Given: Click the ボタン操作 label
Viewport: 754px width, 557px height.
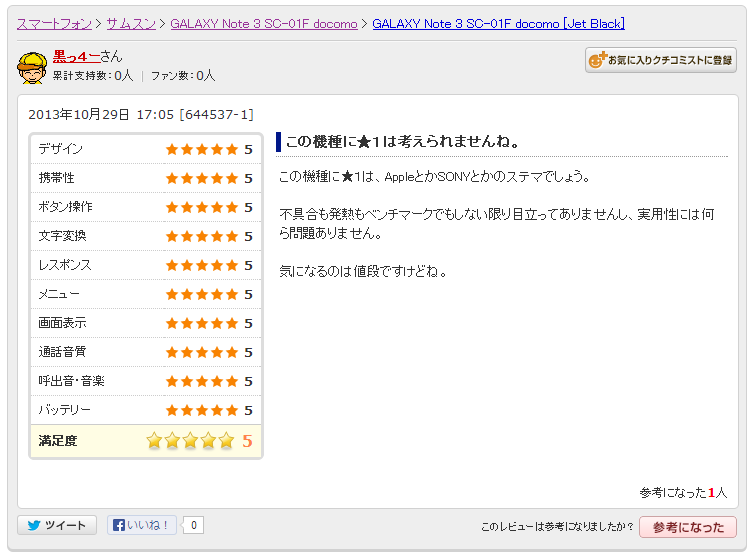Looking at the screenshot, I should tap(65, 207).
